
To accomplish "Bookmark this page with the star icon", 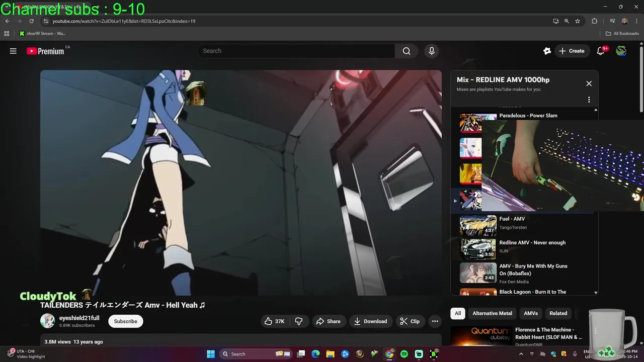I will click(x=578, y=21).
